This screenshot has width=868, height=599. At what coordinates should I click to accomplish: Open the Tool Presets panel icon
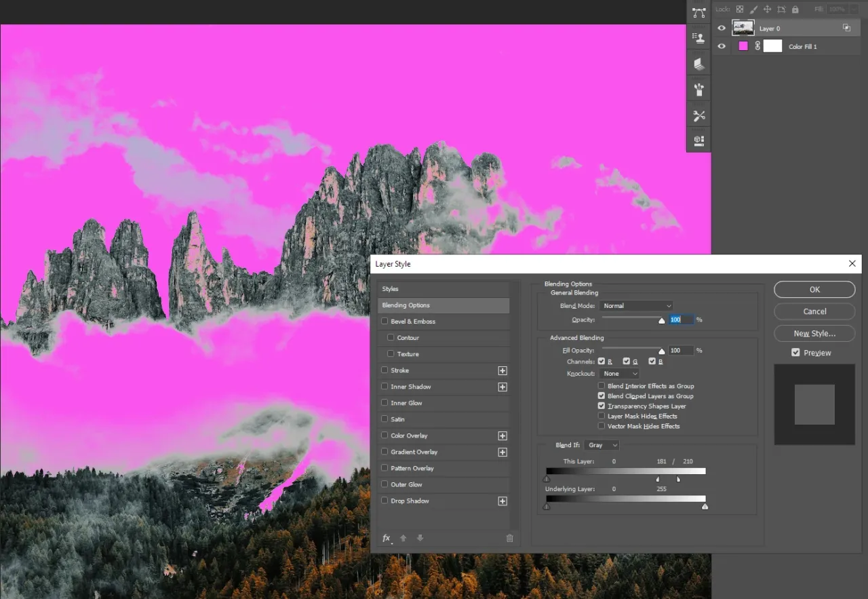tap(698, 115)
